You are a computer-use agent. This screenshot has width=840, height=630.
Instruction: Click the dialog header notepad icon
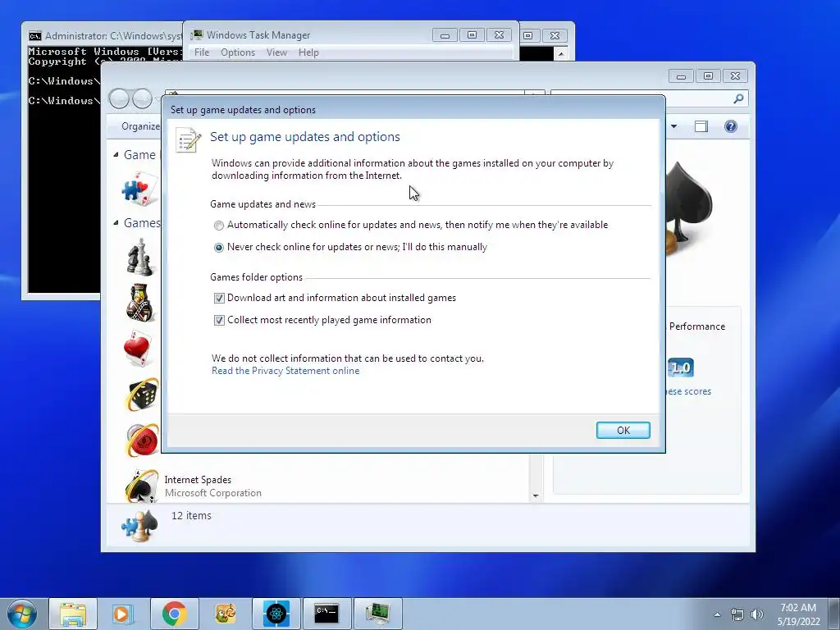pyautogui.click(x=189, y=140)
